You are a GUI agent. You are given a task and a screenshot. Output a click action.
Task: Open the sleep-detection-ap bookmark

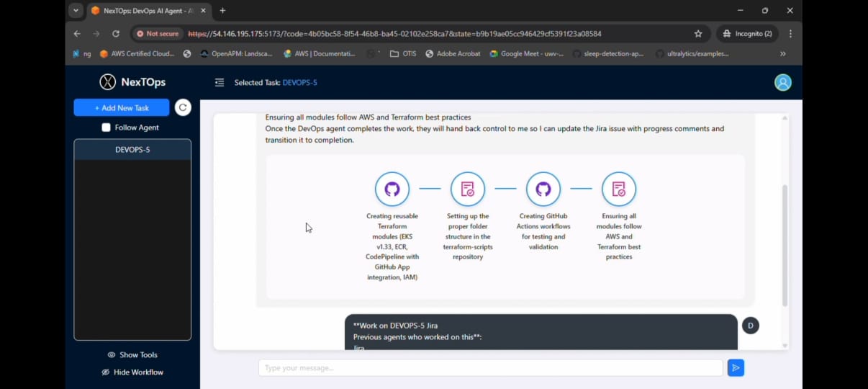tap(608, 53)
